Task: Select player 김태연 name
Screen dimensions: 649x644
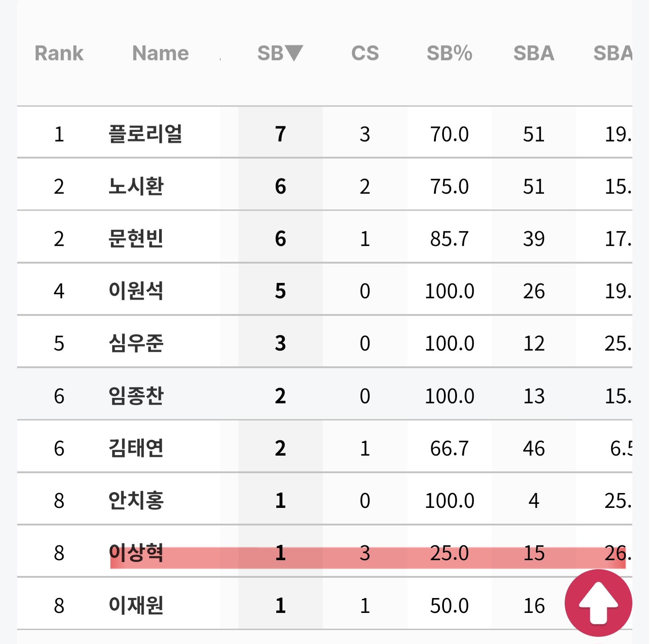Action: click(136, 448)
